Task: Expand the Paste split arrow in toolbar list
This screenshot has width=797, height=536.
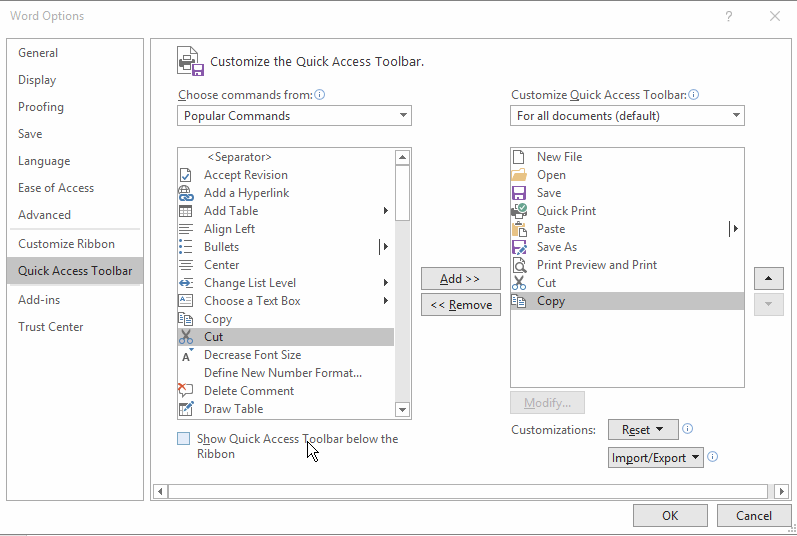Action: pos(735,229)
